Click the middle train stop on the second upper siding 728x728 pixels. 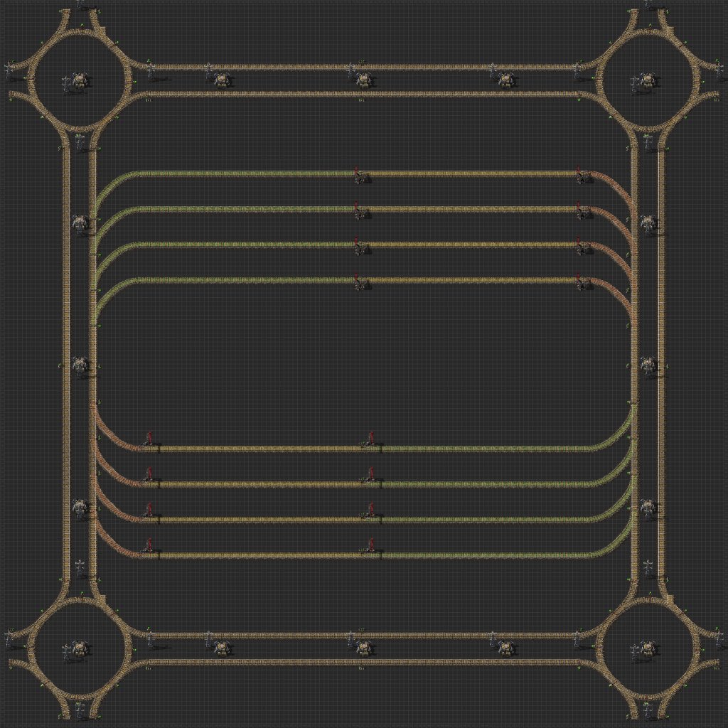(x=360, y=210)
